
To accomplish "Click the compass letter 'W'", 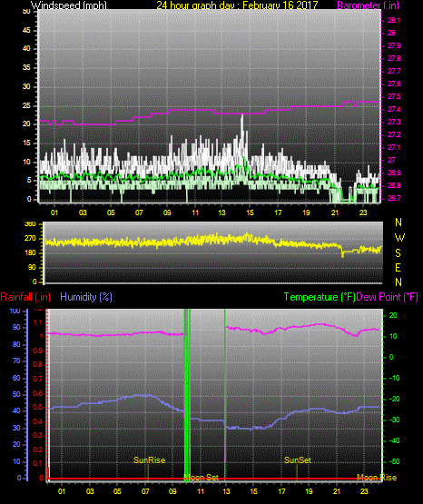I will (x=399, y=238).
